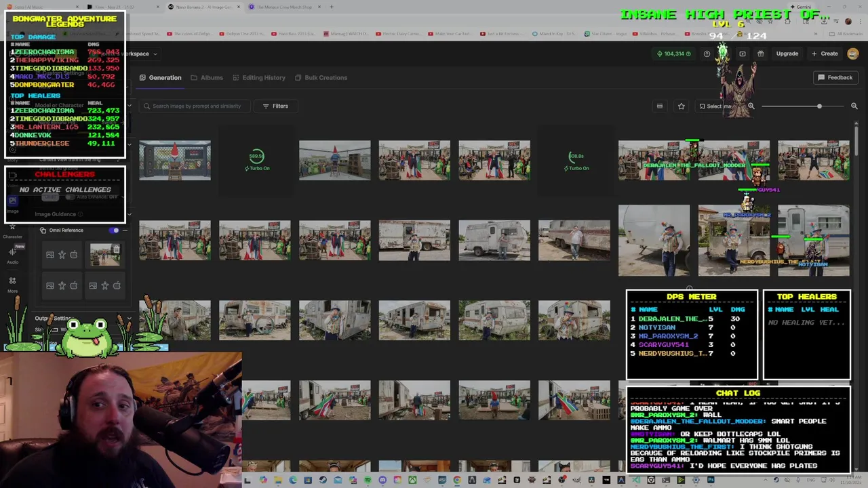
Task: Expand the Image Guidance section chevron
Action: coord(129,214)
